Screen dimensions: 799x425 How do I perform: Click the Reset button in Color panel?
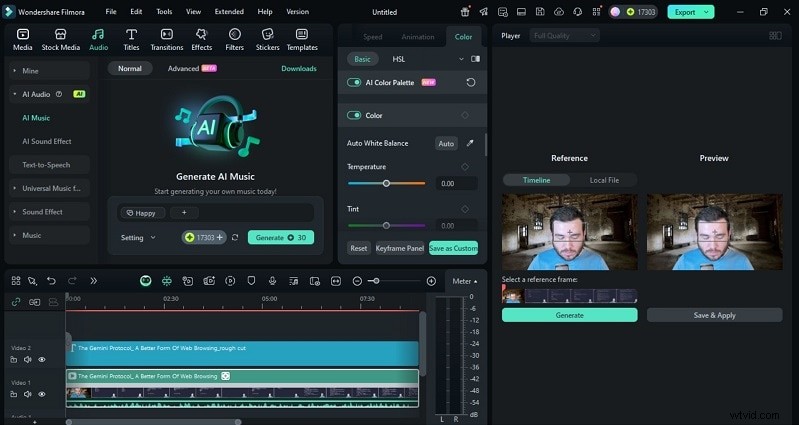(x=358, y=248)
